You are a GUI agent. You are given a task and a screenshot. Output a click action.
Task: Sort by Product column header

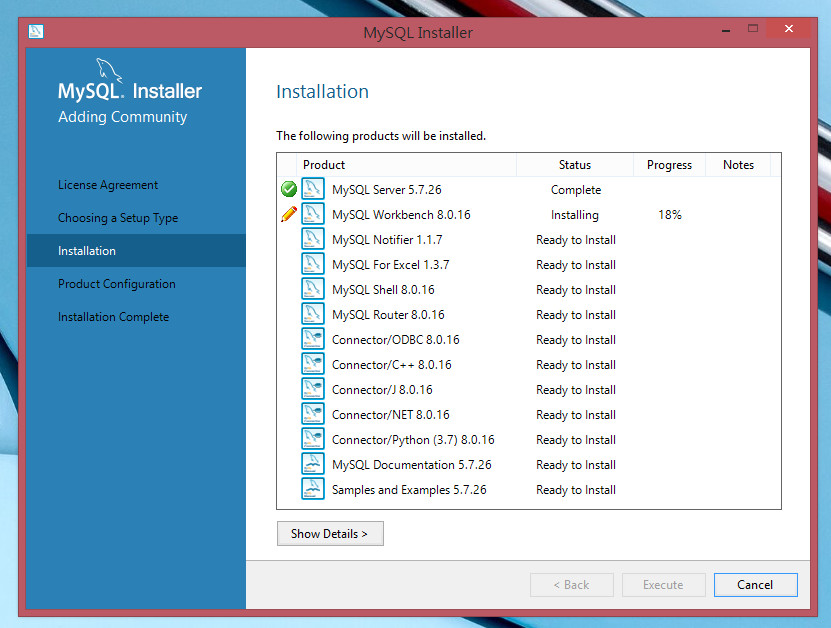click(406, 165)
